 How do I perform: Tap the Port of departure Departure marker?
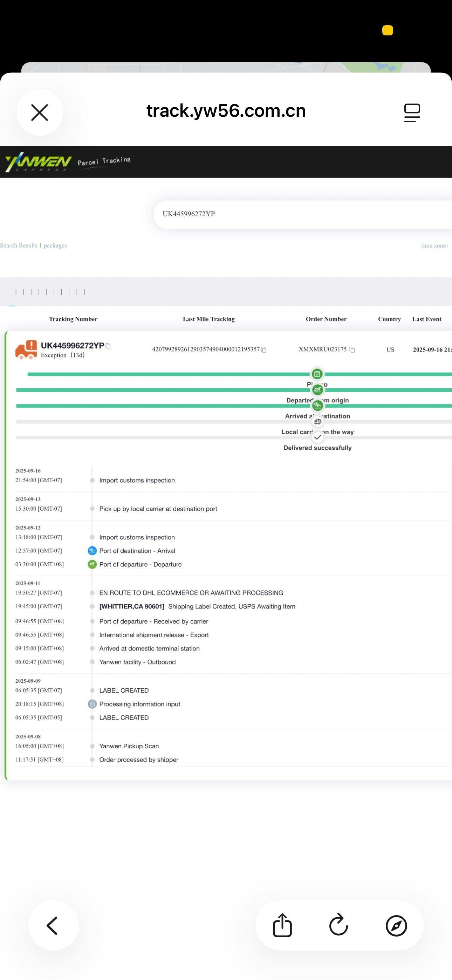pos(92,564)
